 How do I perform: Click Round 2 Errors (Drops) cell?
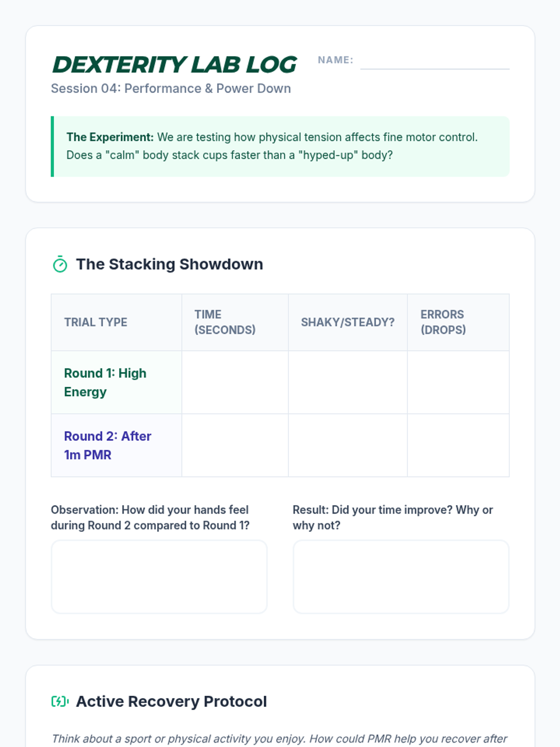458,445
